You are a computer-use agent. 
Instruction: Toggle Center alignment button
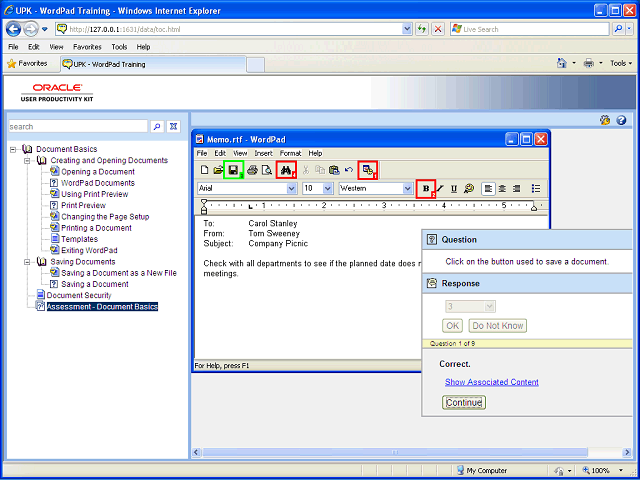[502, 189]
